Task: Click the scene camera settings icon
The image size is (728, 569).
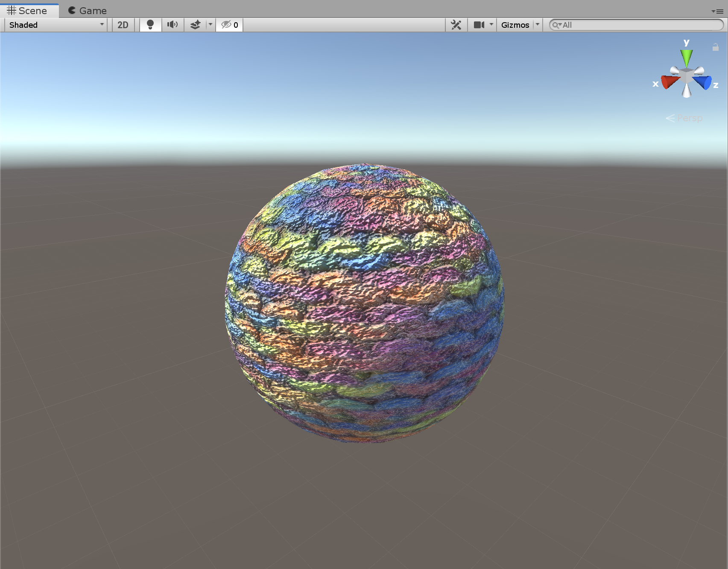Action: (479, 24)
